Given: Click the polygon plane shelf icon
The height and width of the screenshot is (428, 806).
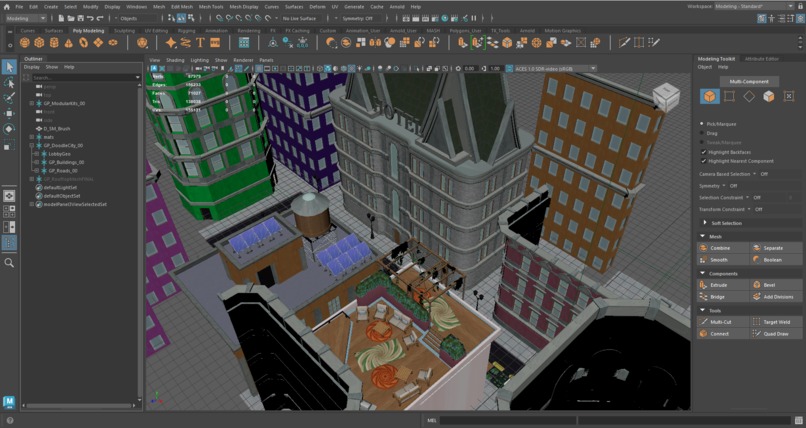Looking at the screenshot, I should (x=98, y=43).
